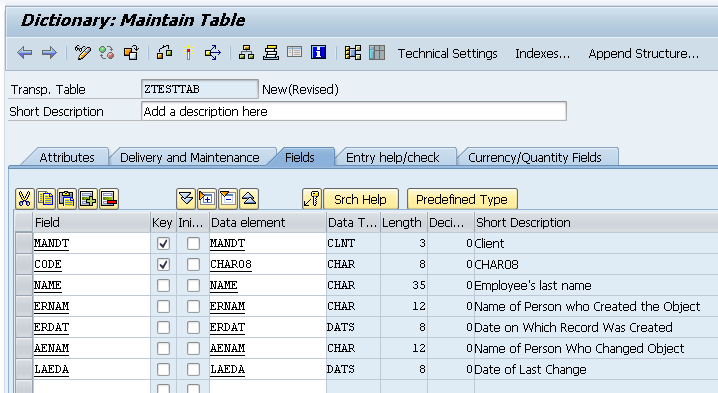
Task: Check the Key checkbox for LAEDA
Action: tap(163, 370)
